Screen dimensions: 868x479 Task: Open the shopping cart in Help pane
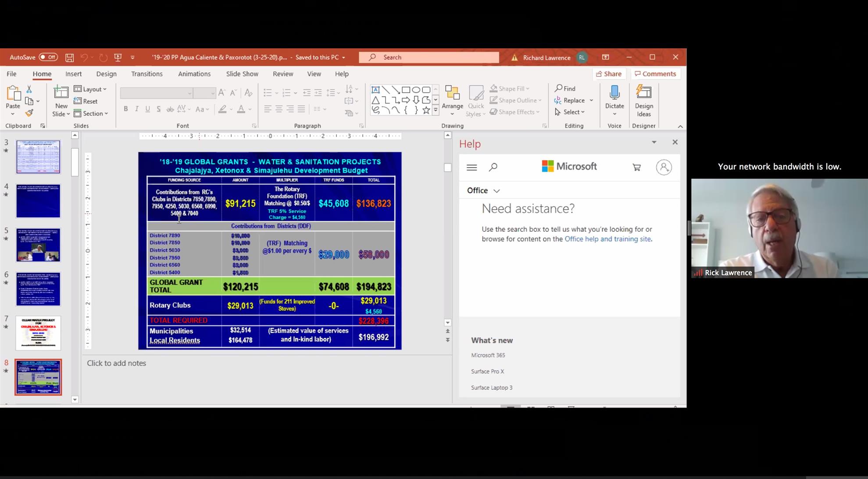coord(636,167)
